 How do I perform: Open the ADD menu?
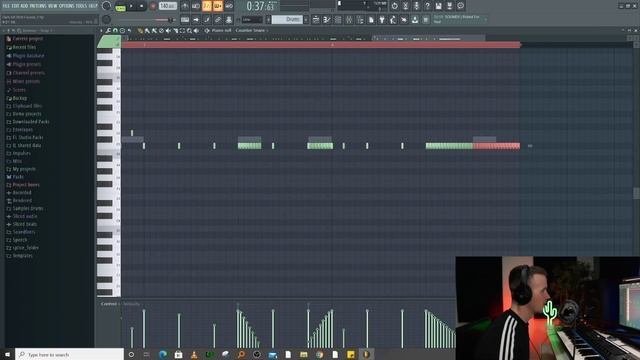click(24, 6)
